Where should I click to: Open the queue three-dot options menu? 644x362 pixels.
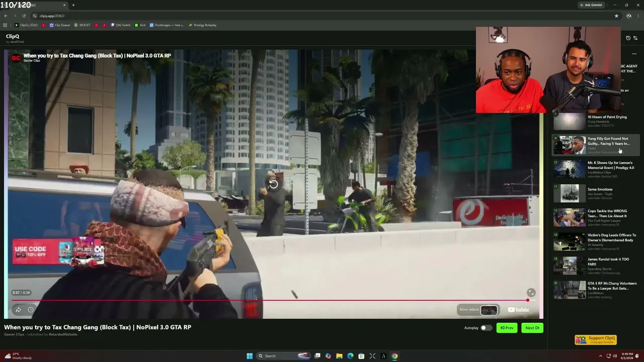[634, 54]
